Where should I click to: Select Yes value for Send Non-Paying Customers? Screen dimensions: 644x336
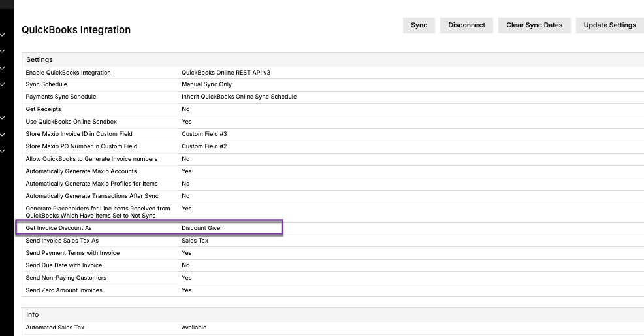click(186, 278)
